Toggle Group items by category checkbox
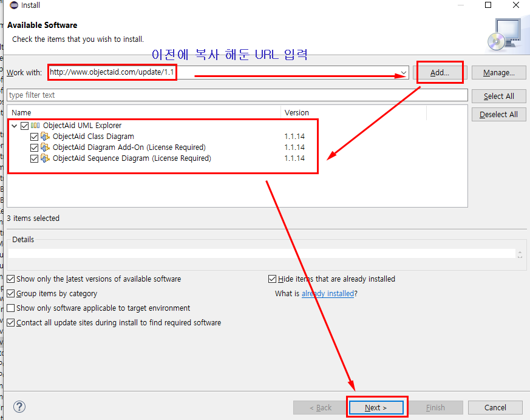 (x=11, y=293)
